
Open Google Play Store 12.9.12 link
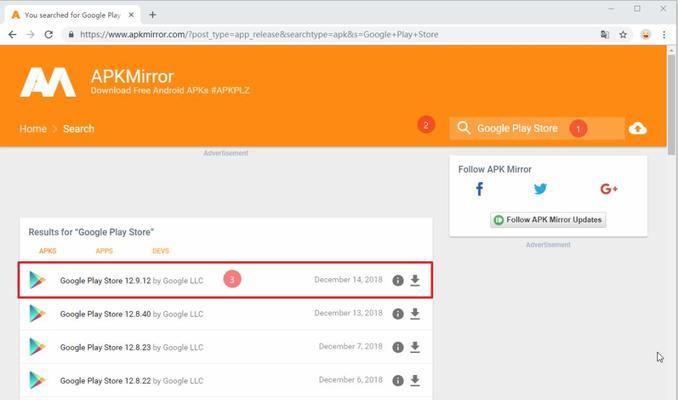tap(106, 281)
